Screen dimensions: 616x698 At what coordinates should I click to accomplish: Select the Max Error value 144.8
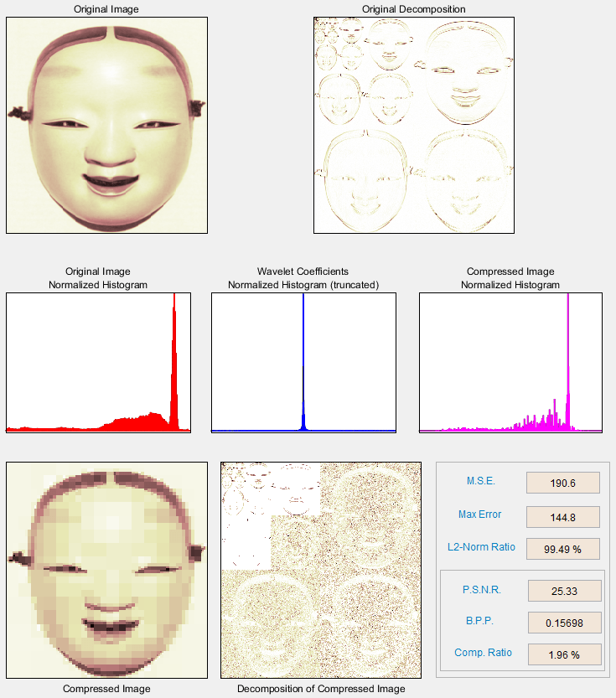563,517
